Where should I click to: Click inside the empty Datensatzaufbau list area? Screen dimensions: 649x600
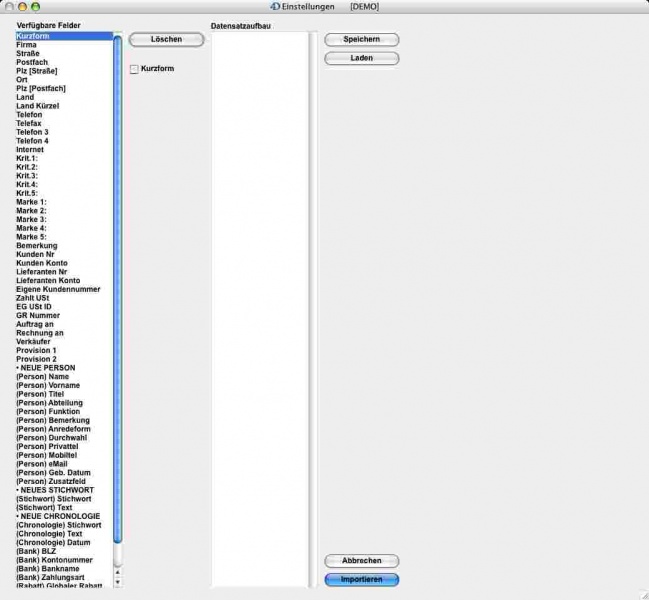[x=260, y=300]
